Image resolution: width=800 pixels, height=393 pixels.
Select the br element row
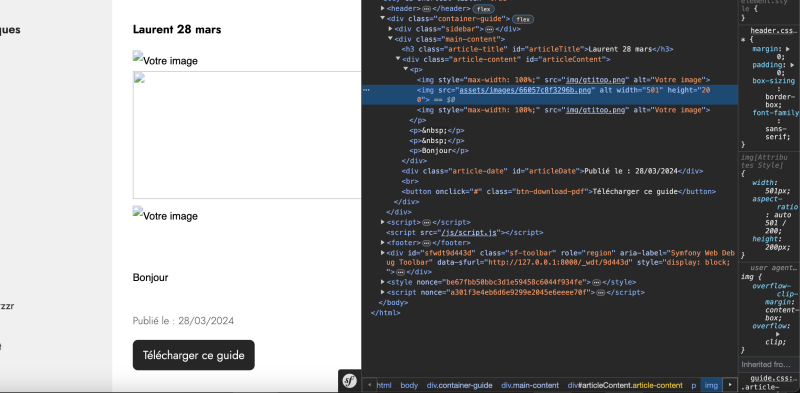click(x=410, y=181)
